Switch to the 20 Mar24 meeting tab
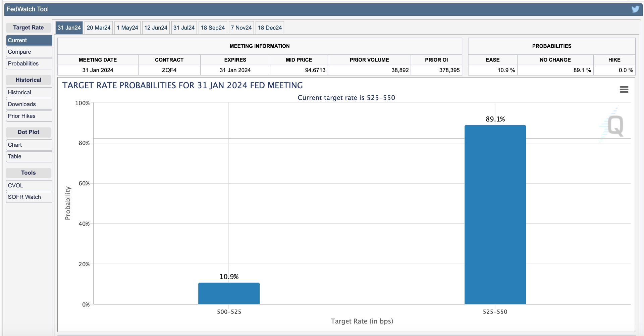644x336 pixels. 99,28
